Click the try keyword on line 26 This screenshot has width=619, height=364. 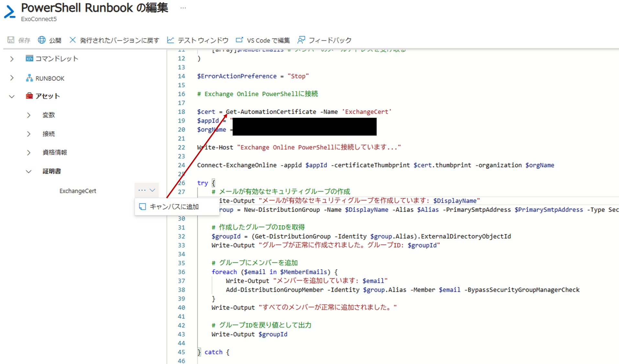coord(203,183)
